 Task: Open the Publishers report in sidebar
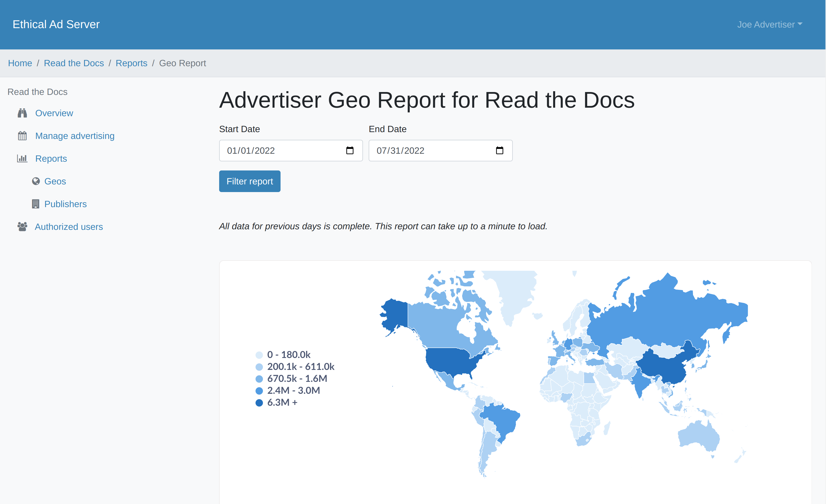(x=65, y=204)
